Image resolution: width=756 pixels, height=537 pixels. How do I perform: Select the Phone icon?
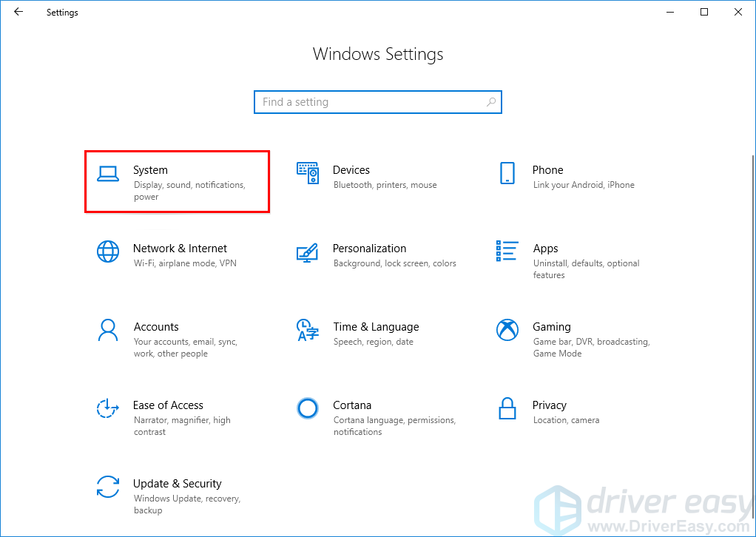[x=507, y=173]
